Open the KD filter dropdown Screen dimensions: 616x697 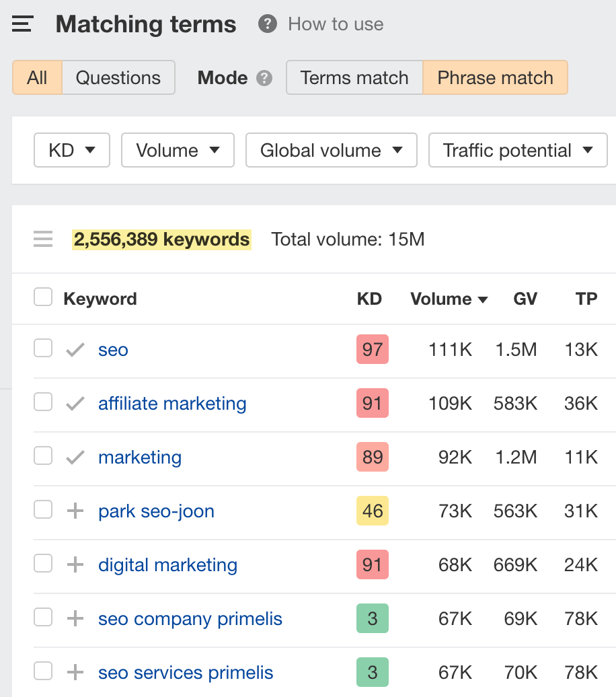[71, 150]
